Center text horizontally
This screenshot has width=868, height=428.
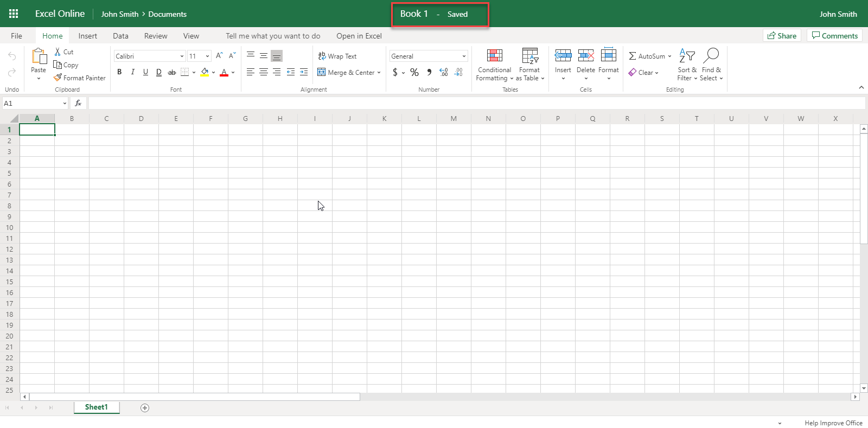264,72
